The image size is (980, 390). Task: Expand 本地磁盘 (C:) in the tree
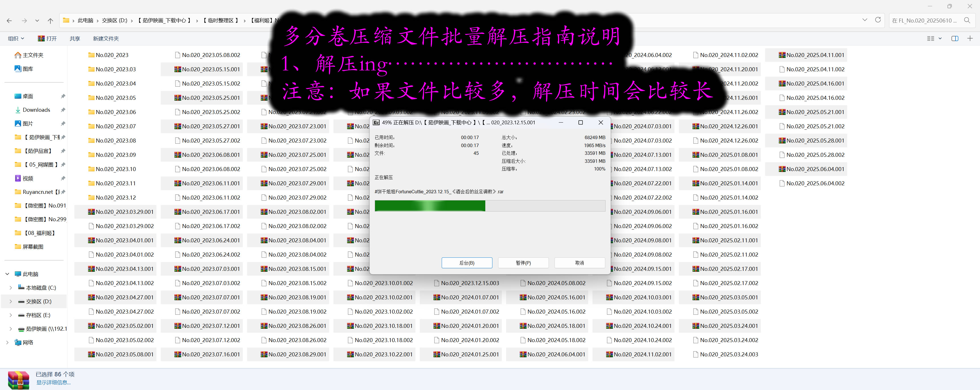(x=10, y=287)
